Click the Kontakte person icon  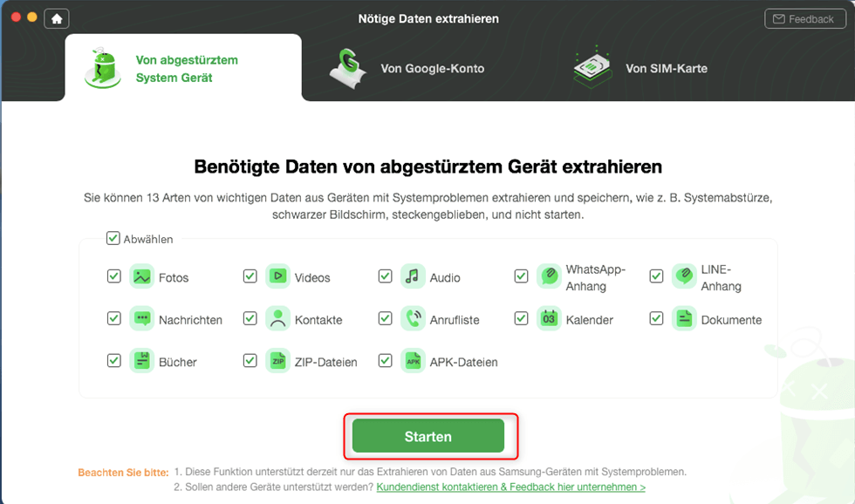pos(277,319)
